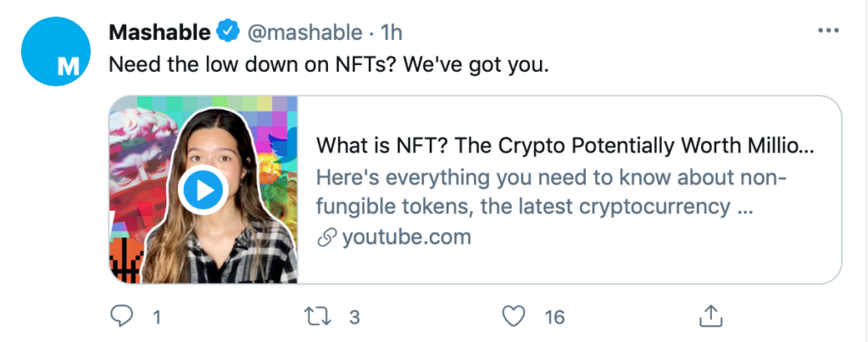Retweet using the retweet arrows icon
Screen dimensions: 868x342
(x=315, y=317)
